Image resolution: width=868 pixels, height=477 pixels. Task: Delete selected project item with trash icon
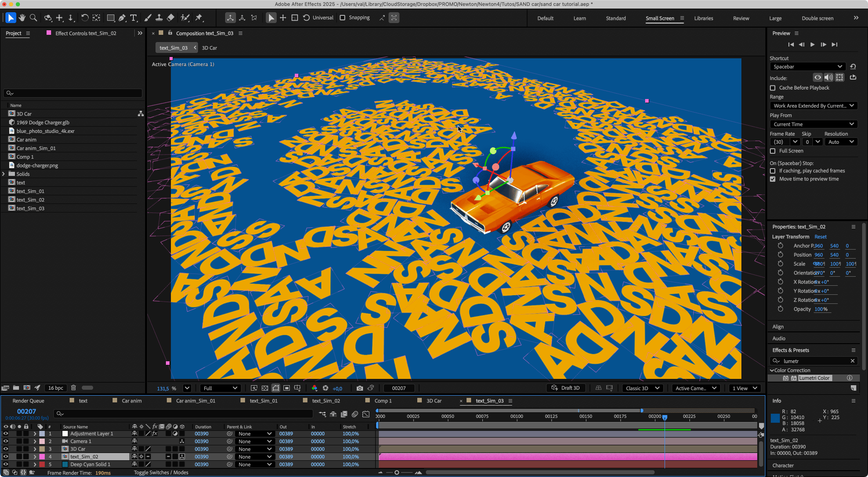73,387
